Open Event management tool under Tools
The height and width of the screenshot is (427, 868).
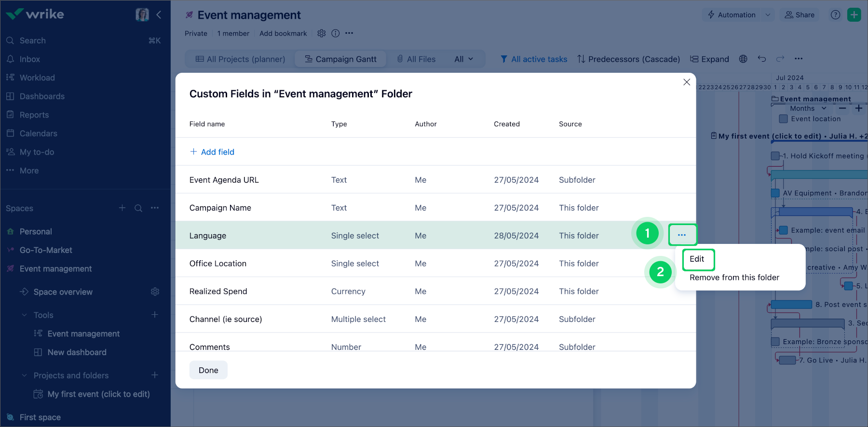pyautogui.click(x=83, y=334)
